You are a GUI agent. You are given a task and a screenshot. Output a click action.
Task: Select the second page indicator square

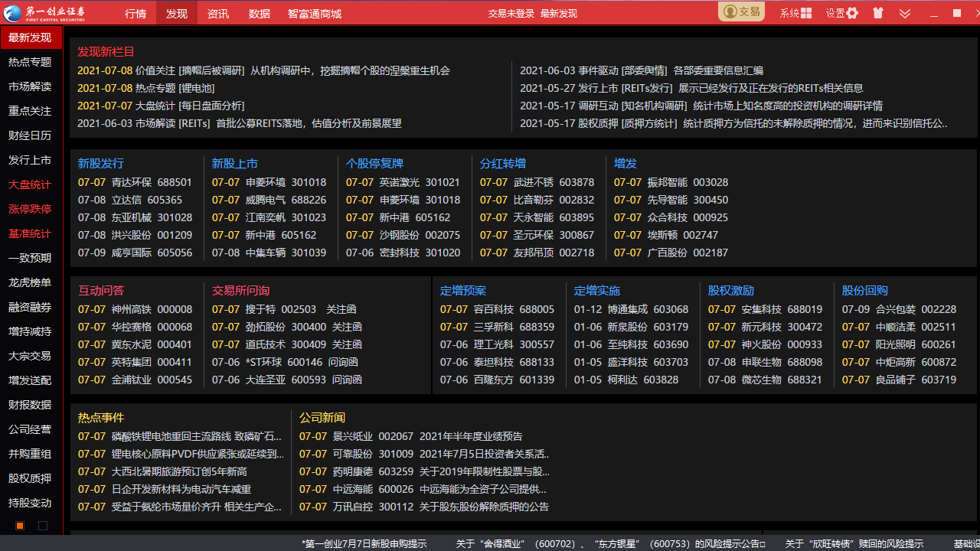[42, 526]
